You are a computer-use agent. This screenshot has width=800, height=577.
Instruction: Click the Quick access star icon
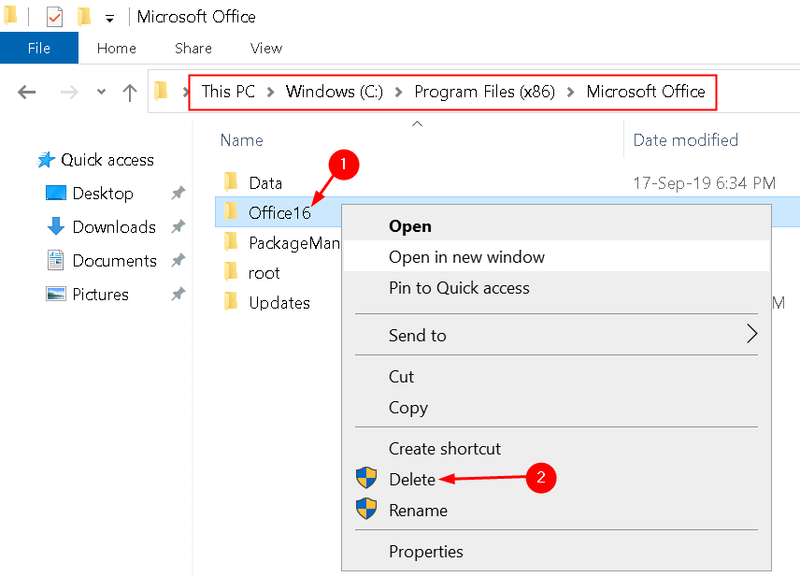(x=46, y=160)
